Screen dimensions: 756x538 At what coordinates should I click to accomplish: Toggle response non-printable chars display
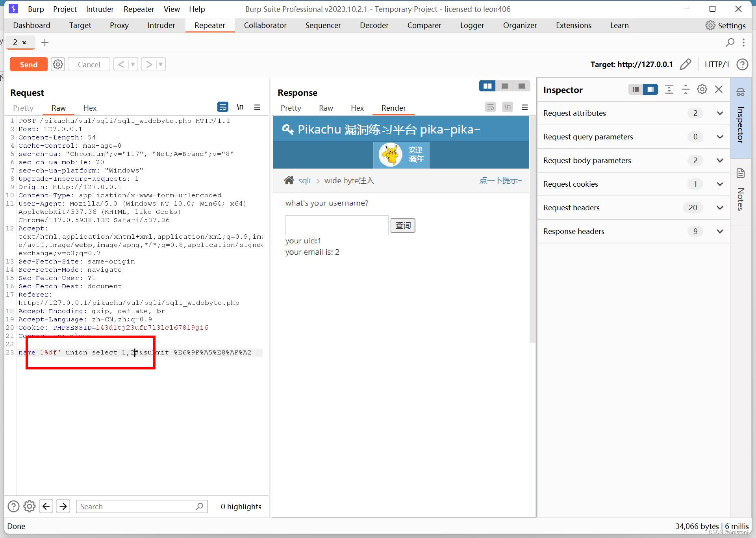click(x=508, y=107)
